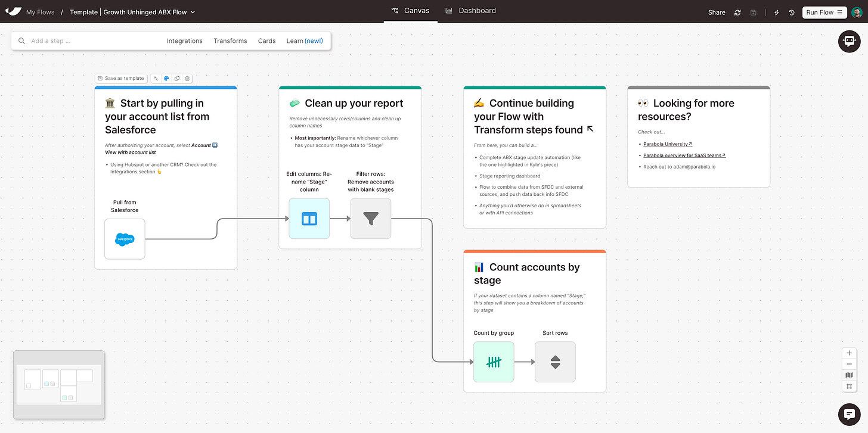
Task: Click Save as template button
Action: (121, 78)
